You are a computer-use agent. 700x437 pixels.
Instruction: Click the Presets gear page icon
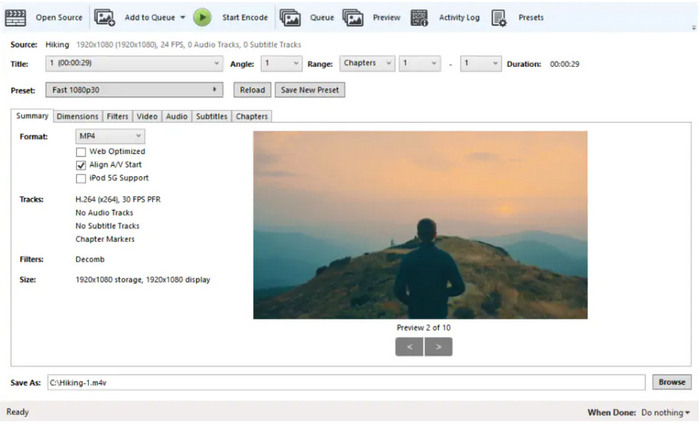coord(499,18)
